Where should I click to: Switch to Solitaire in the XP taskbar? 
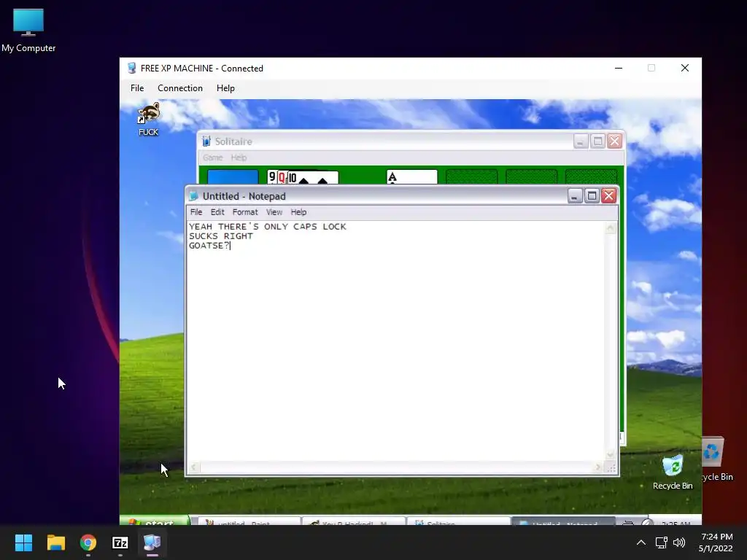pos(458,522)
